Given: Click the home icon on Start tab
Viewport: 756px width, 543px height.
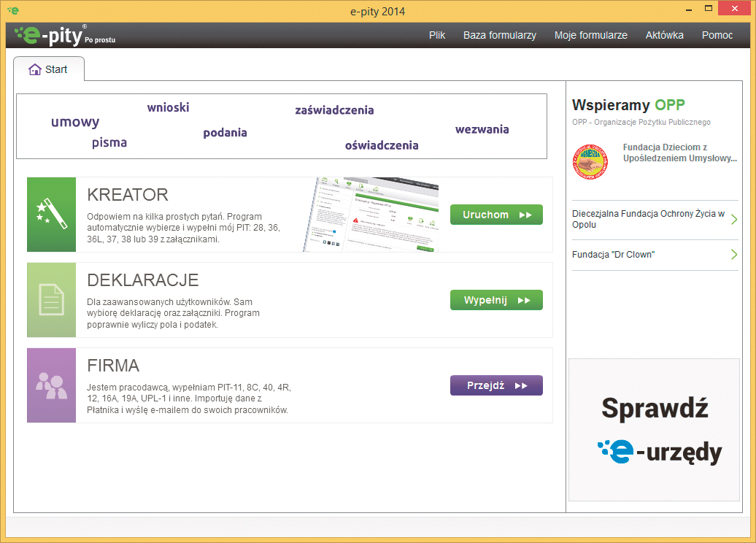Looking at the screenshot, I should 34,69.
